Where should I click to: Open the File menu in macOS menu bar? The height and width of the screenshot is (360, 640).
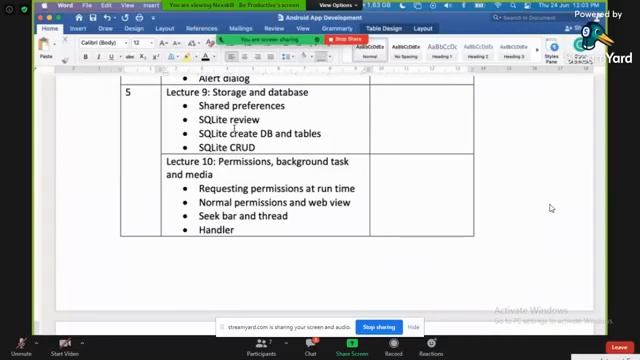[87, 5]
